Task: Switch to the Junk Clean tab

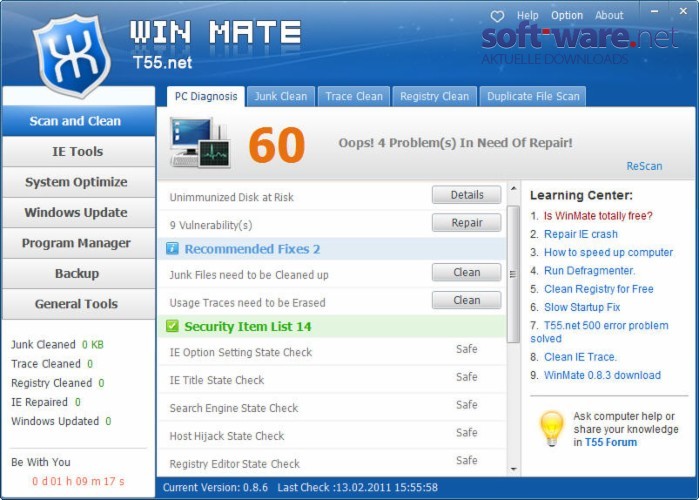Action: (x=280, y=96)
